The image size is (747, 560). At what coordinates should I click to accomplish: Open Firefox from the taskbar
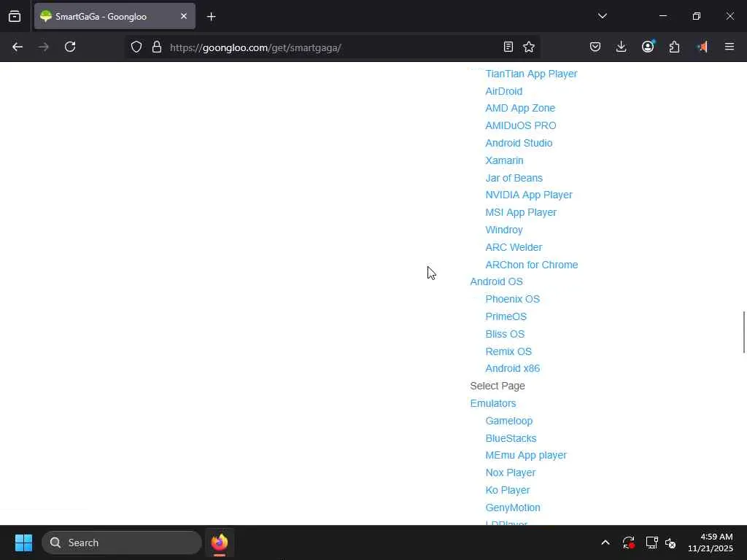coord(220,542)
